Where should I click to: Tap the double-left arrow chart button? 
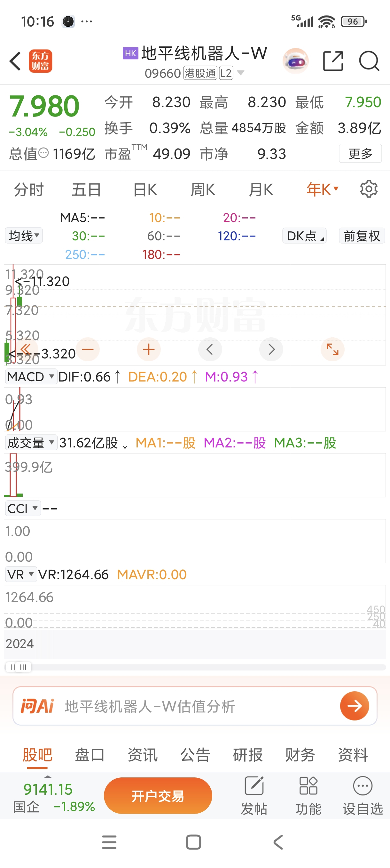26,349
